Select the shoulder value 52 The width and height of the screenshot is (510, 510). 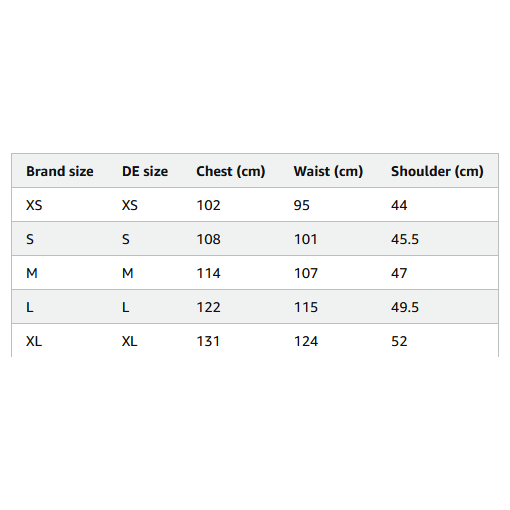pyautogui.click(x=399, y=341)
